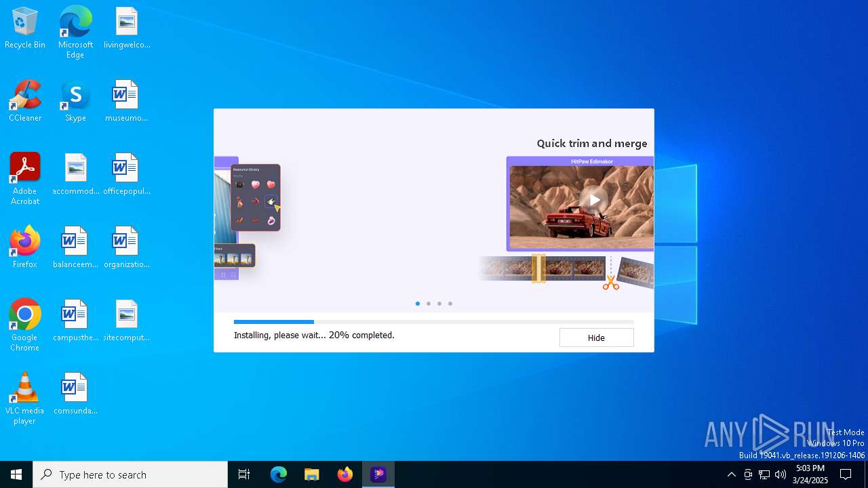Open Task View from the taskbar
This screenshot has width=868, height=488.
[x=244, y=474]
